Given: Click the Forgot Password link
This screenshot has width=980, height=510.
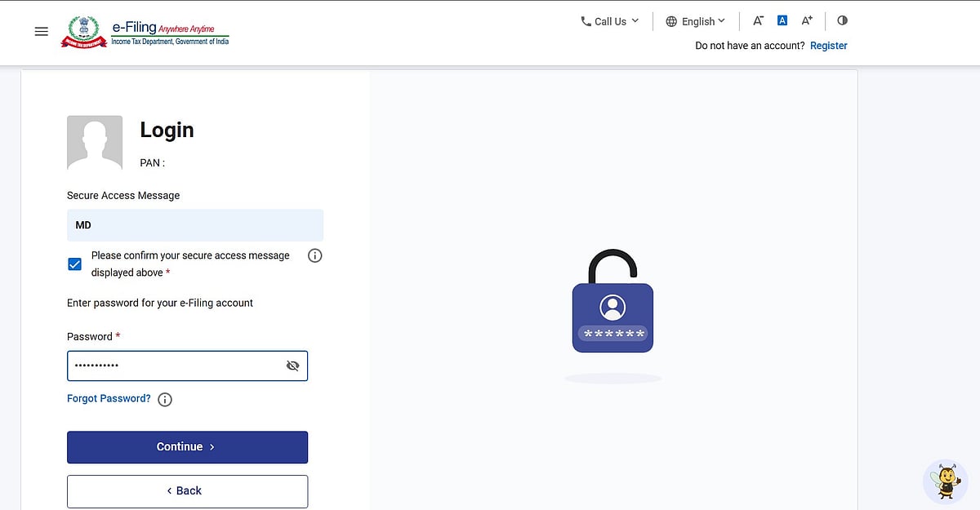Looking at the screenshot, I should (x=109, y=399).
